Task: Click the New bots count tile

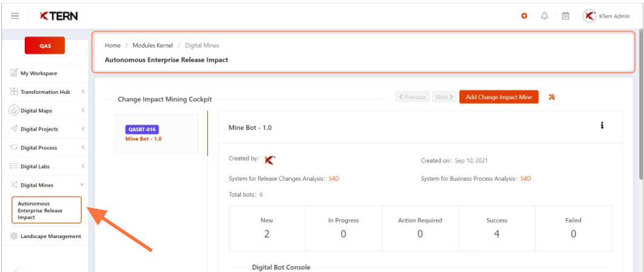Action: coord(267,228)
